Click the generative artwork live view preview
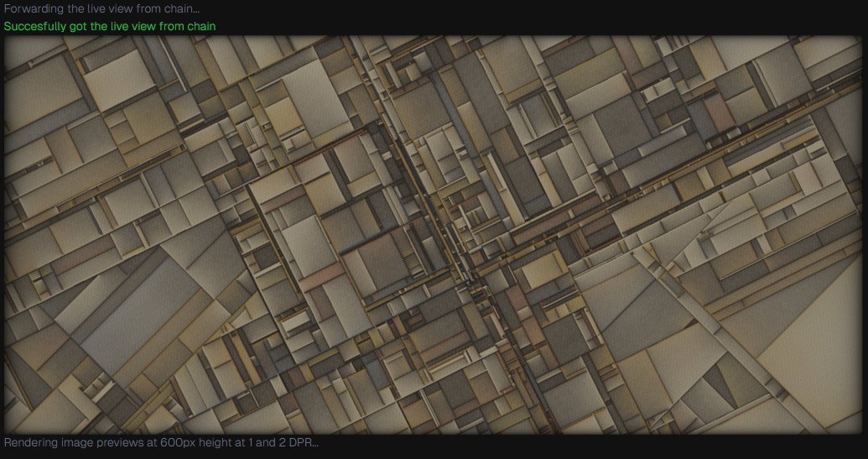The image size is (868, 459). [x=434, y=235]
